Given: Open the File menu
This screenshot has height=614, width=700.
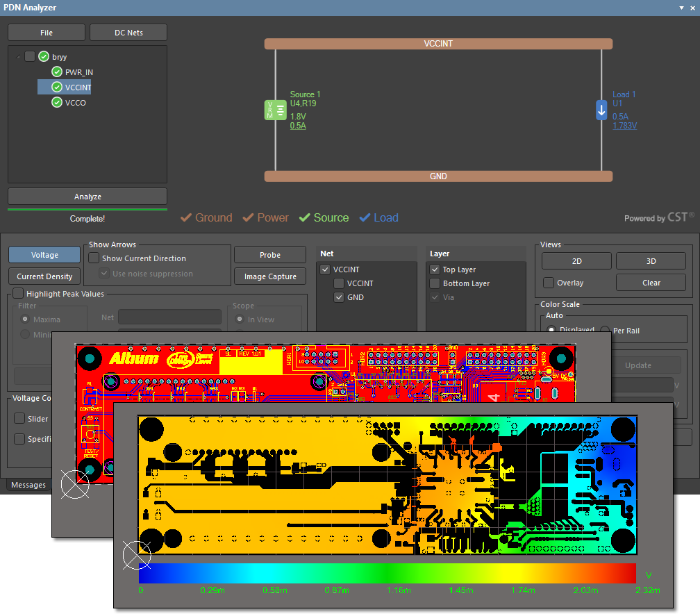Looking at the screenshot, I should (x=46, y=32).
